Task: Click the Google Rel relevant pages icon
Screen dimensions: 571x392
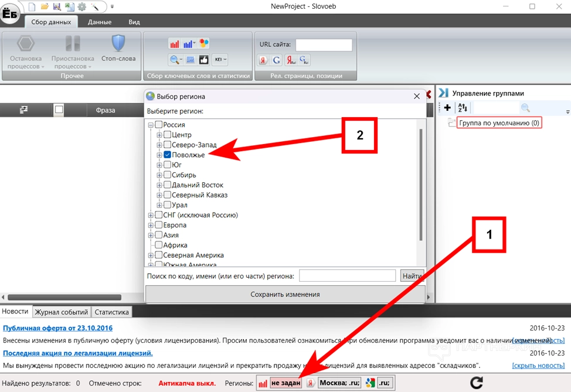Action: [x=304, y=60]
